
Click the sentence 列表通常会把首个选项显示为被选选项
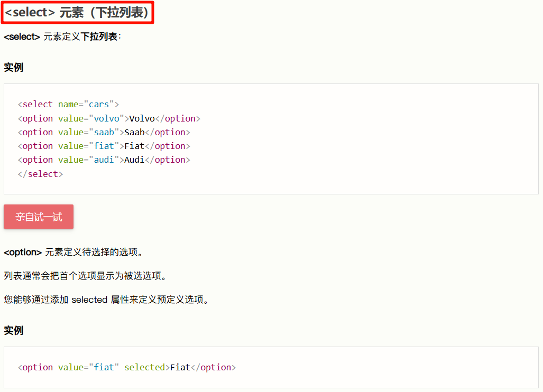click(x=85, y=276)
